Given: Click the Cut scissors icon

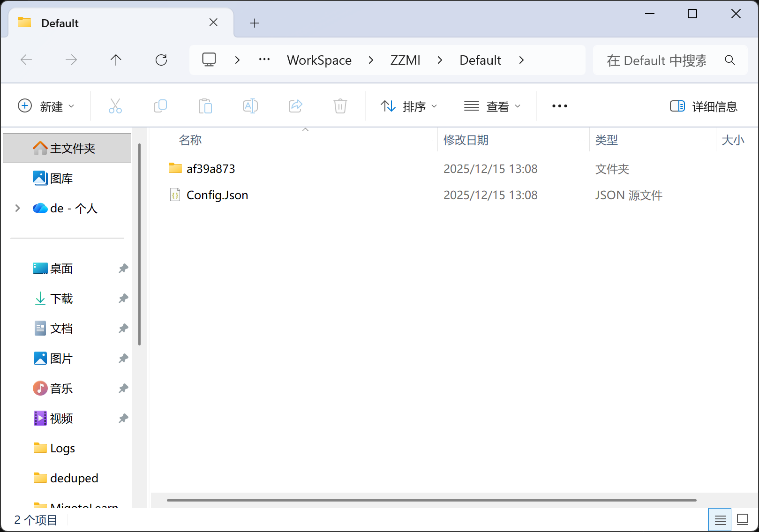Looking at the screenshot, I should coord(115,106).
